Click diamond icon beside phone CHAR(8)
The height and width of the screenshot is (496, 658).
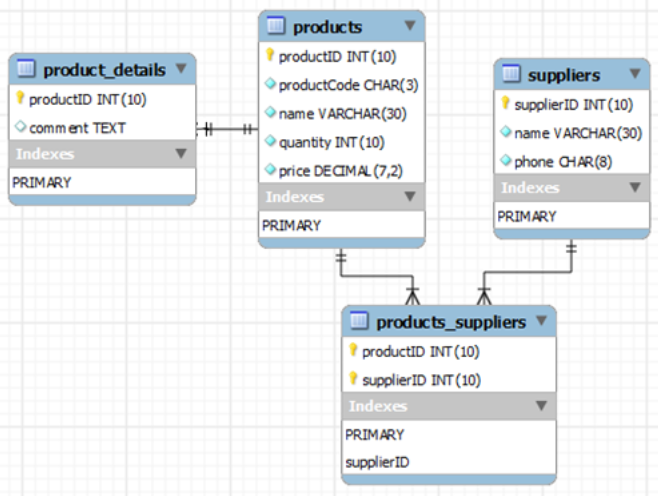pos(506,160)
